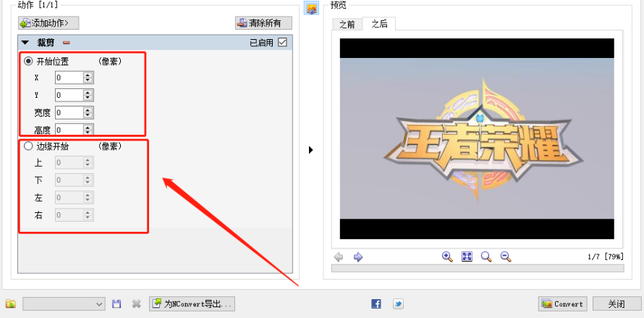Screen dimensions: 644x318
Task: Click the 宽度 value spinner arrows
Action: (88, 112)
